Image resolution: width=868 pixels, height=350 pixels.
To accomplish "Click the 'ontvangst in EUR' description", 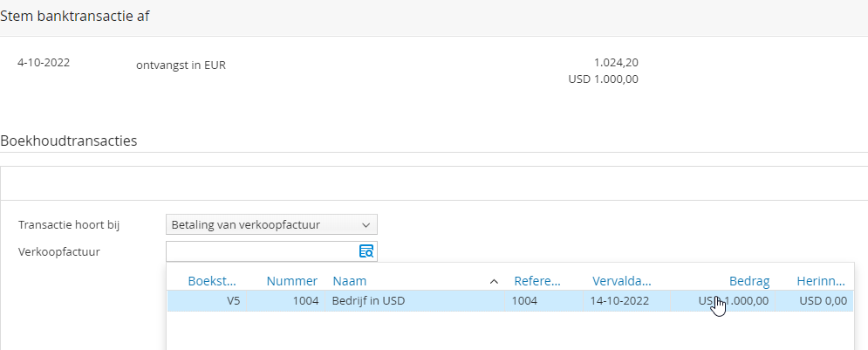I will pyautogui.click(x=181, y=64).
